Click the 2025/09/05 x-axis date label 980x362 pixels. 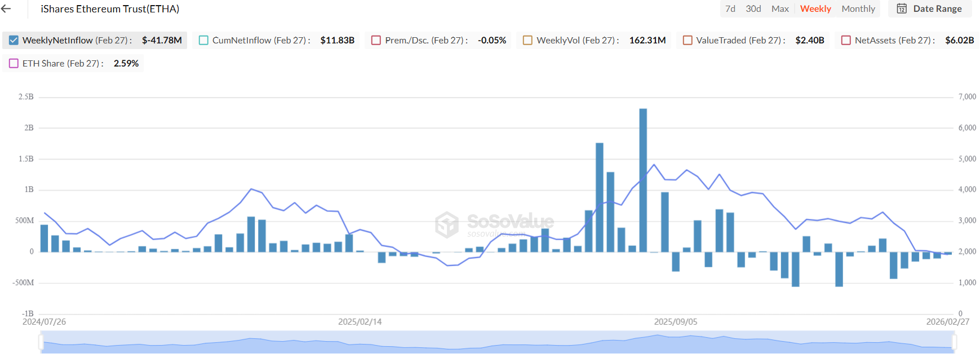point(676,322)
